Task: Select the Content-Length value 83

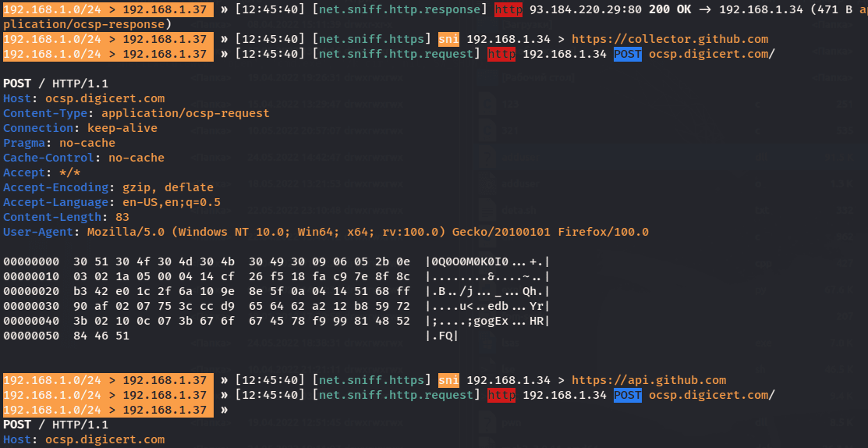Action: coord(122,217)
